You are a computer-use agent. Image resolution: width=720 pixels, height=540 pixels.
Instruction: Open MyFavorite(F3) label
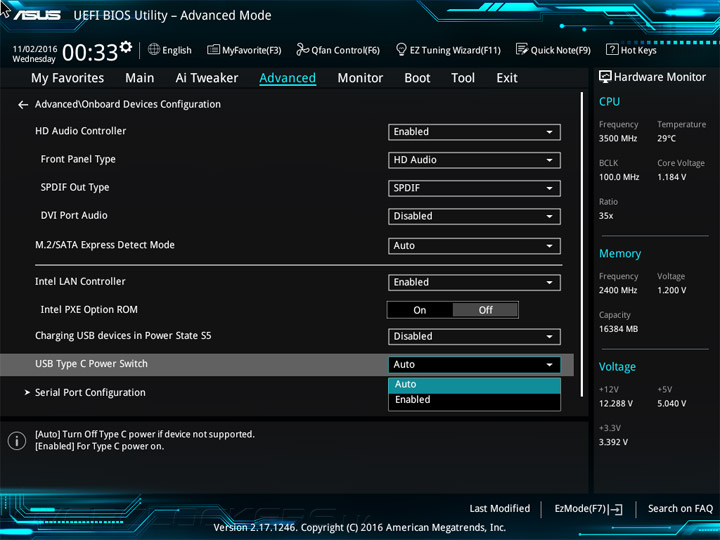tap(252, 50)
